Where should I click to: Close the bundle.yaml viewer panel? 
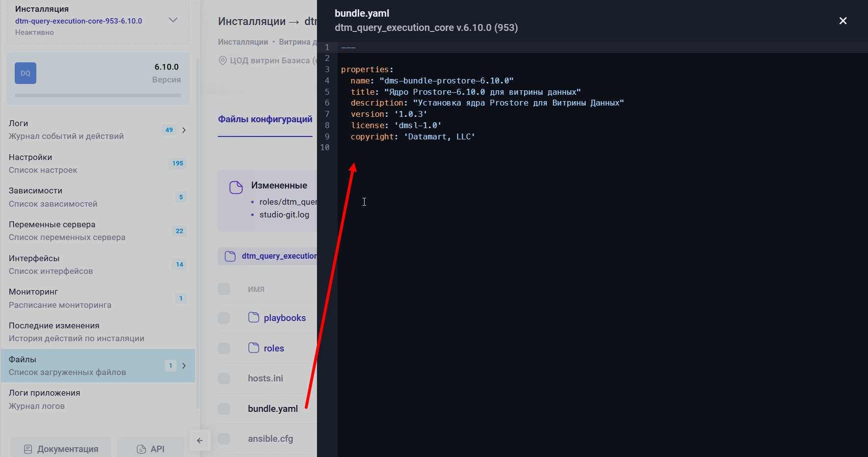(842, 21)
